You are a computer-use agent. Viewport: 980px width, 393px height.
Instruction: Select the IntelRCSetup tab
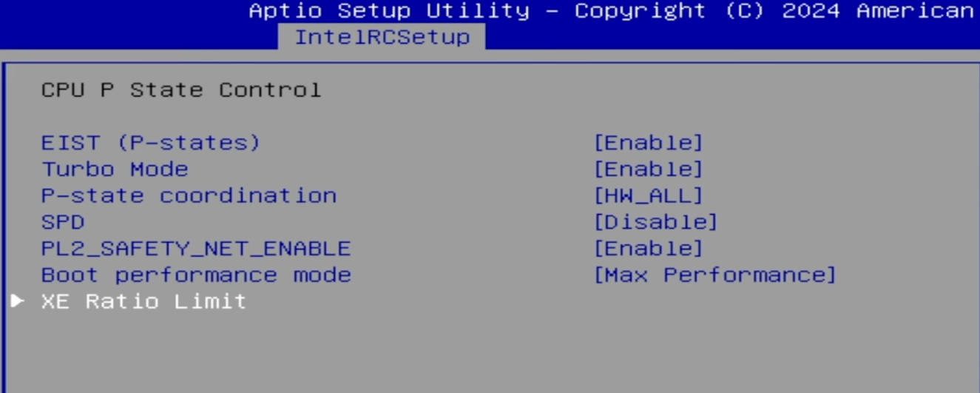[382, 37]
